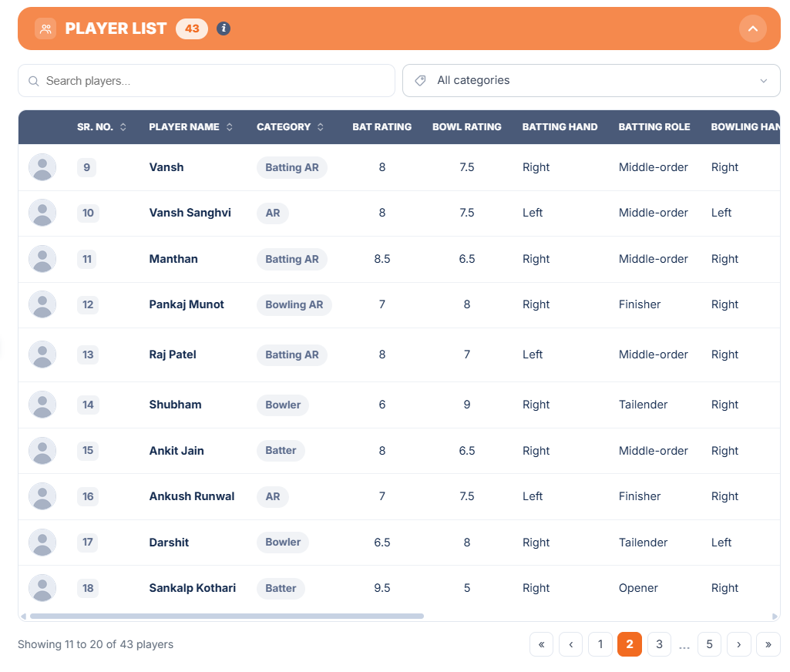Click AR tag in Ankush Runwal's row
The image size is (790, 672).
[273, 496]
